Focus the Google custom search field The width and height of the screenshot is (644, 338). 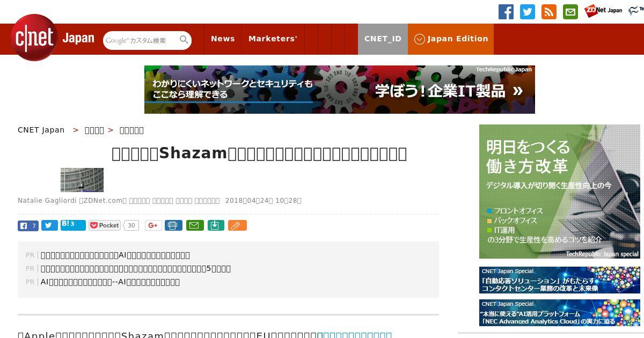(x=141, y=40)
